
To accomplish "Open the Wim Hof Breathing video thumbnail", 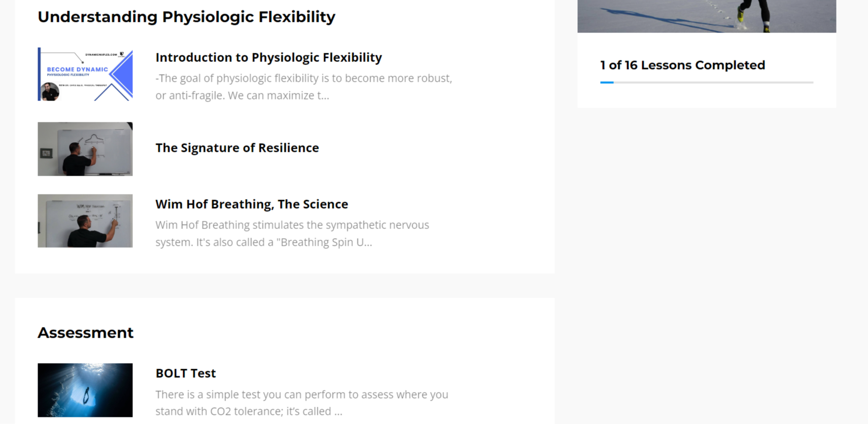I will 85,221.
